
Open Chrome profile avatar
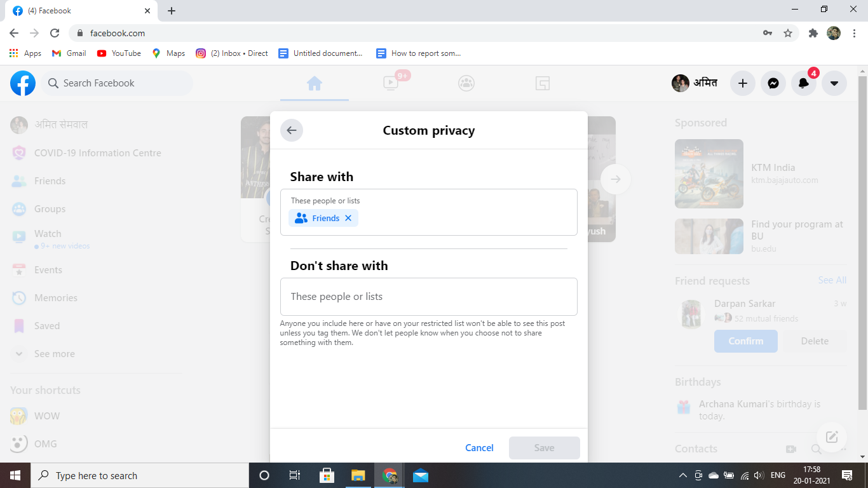pos(834,33)
